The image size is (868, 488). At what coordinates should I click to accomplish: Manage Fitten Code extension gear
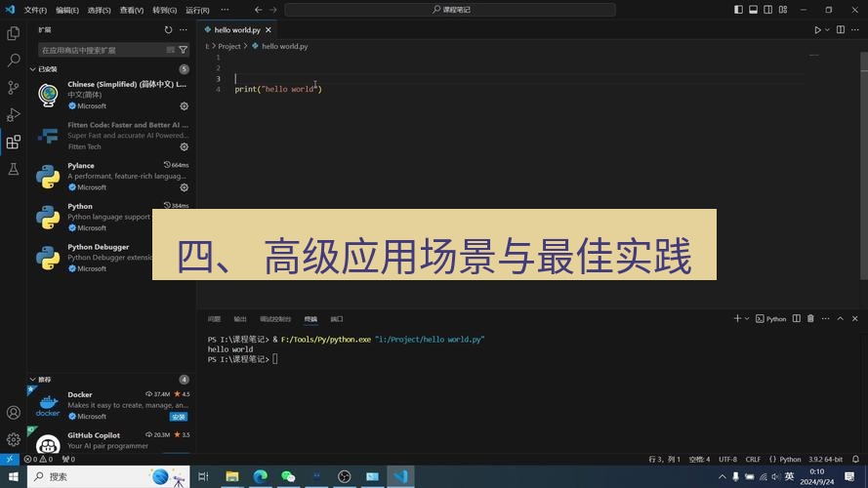[185, 146]
